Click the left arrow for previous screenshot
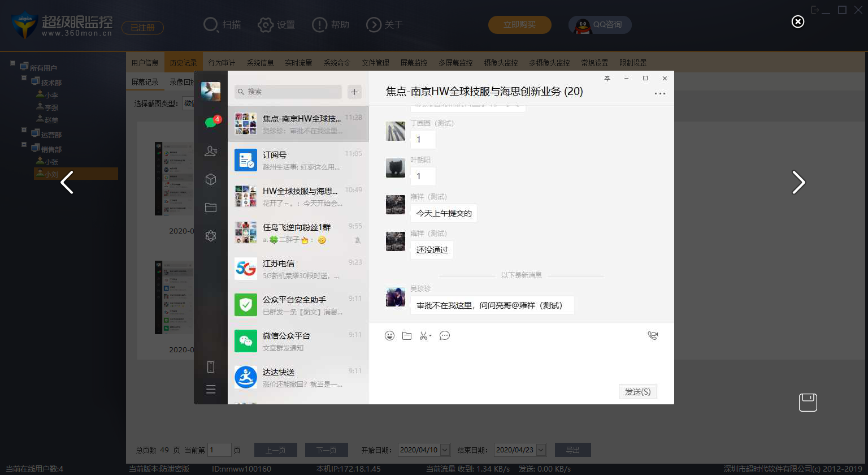The width and height of the screenshot is (868, 475). 67,182
